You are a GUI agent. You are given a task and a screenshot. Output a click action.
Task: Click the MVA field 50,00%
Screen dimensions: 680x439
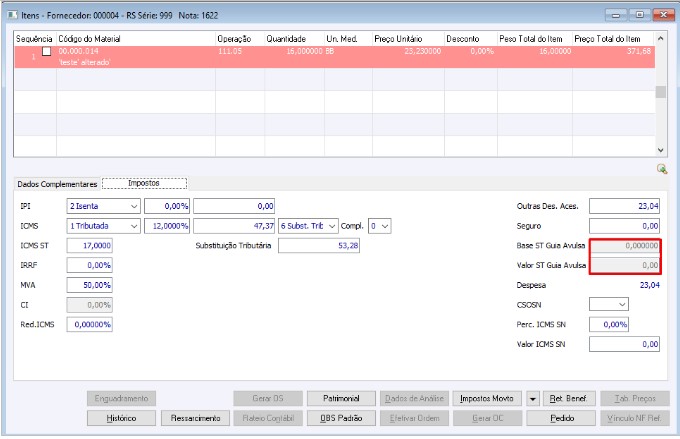[x=89, y=285]
